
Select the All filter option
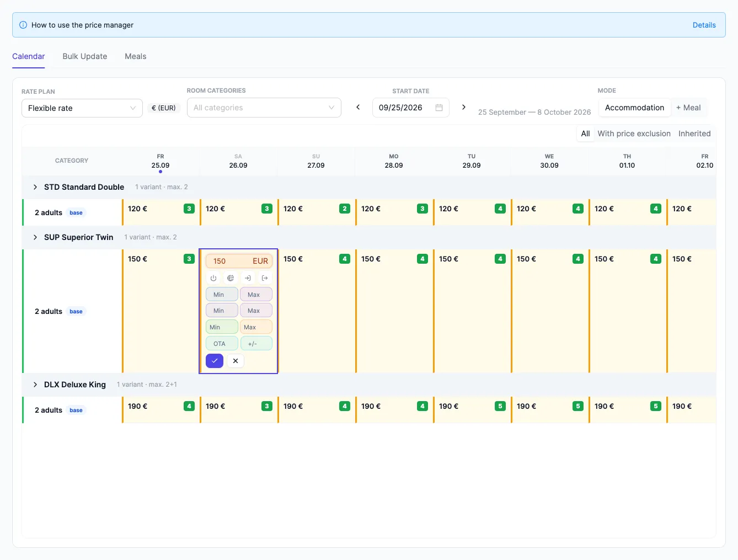tap(585, 134)
